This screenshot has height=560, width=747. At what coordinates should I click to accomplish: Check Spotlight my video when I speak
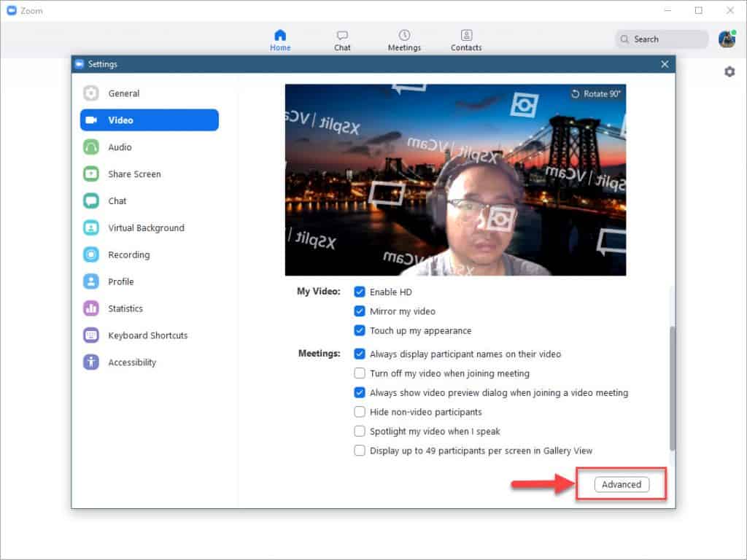coord(360,432)
